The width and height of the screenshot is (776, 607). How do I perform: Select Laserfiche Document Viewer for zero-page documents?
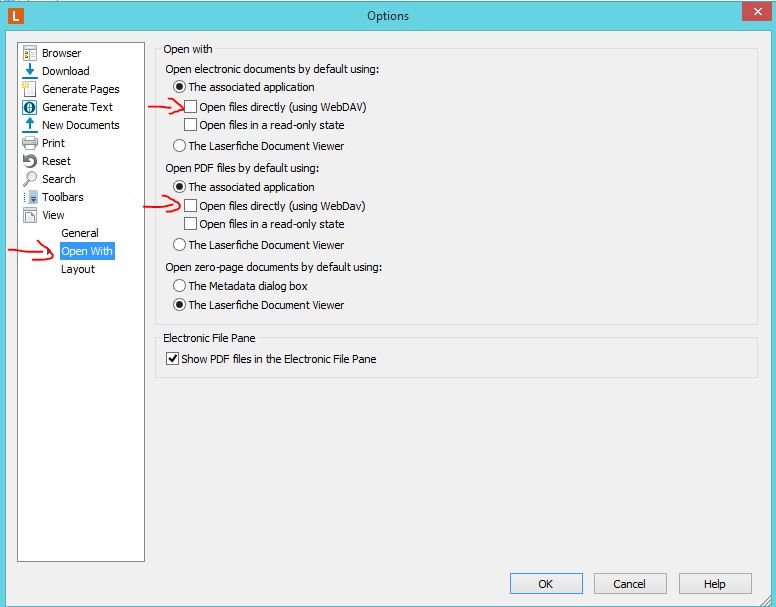point(179,305)
